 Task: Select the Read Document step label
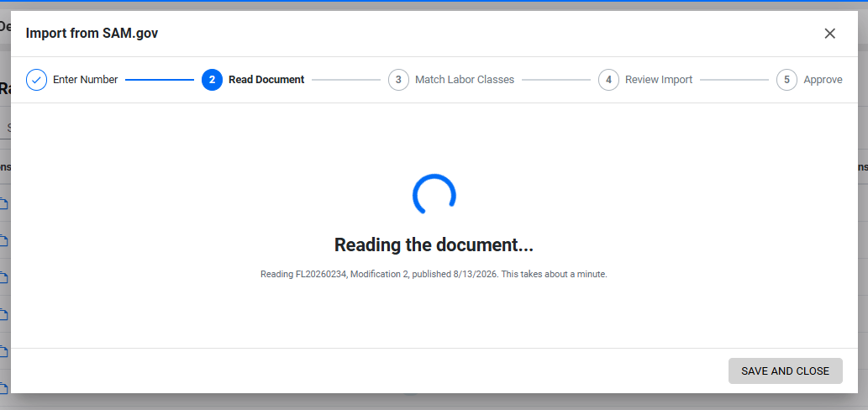[x=266, y=80]
